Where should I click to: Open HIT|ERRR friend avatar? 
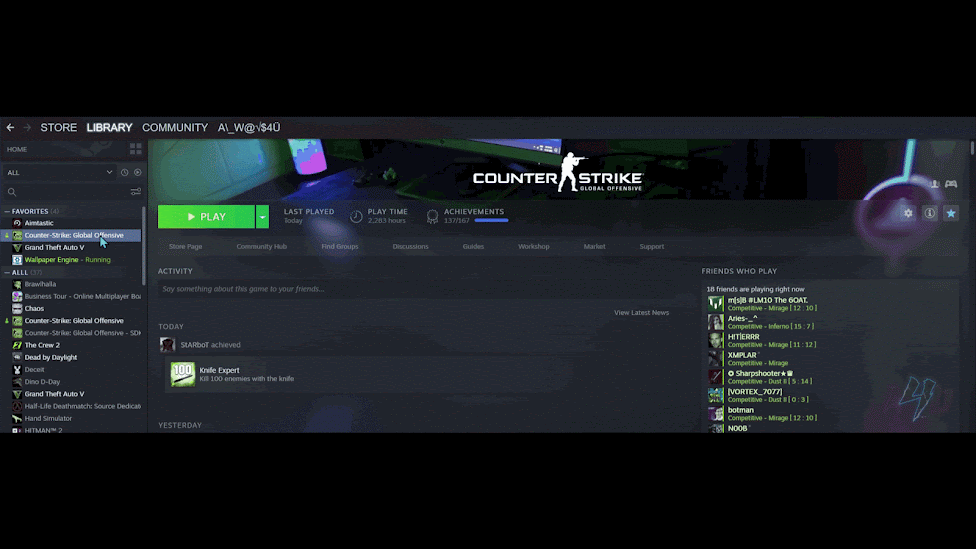715,340
